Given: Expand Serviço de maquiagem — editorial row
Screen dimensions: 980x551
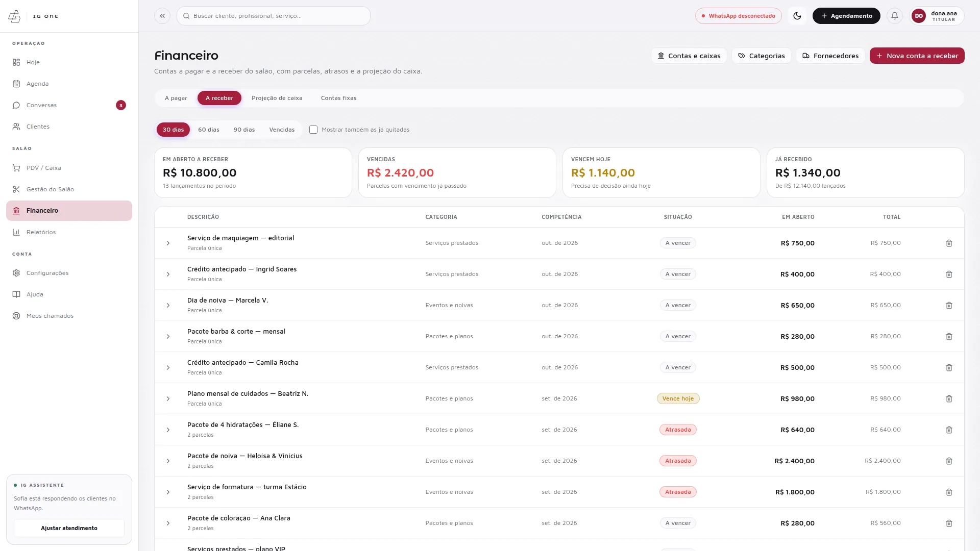Looking at the screenshot, I should pyautogui.click(x=168, y=243).
